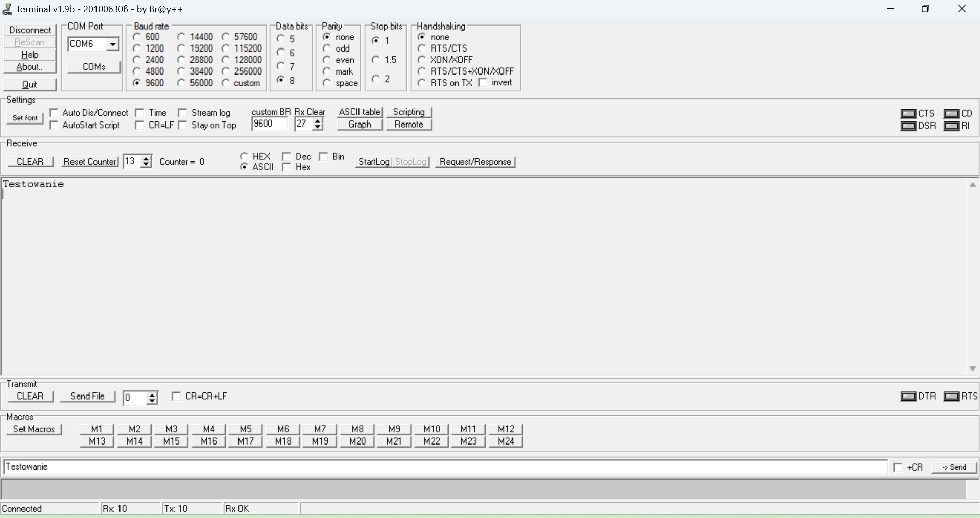The image size is (980, 518).
Task: Click the RI indicator light
Action: pos(951,126)
